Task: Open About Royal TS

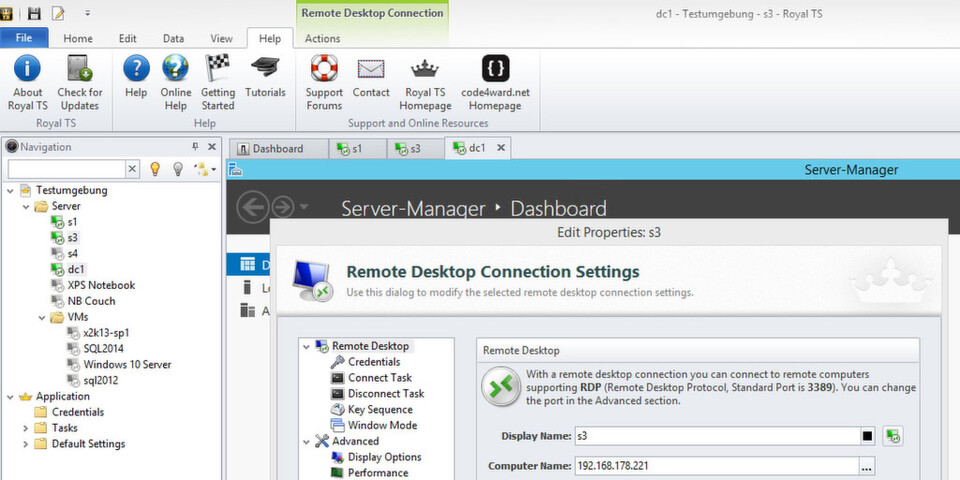Action: 28,83
